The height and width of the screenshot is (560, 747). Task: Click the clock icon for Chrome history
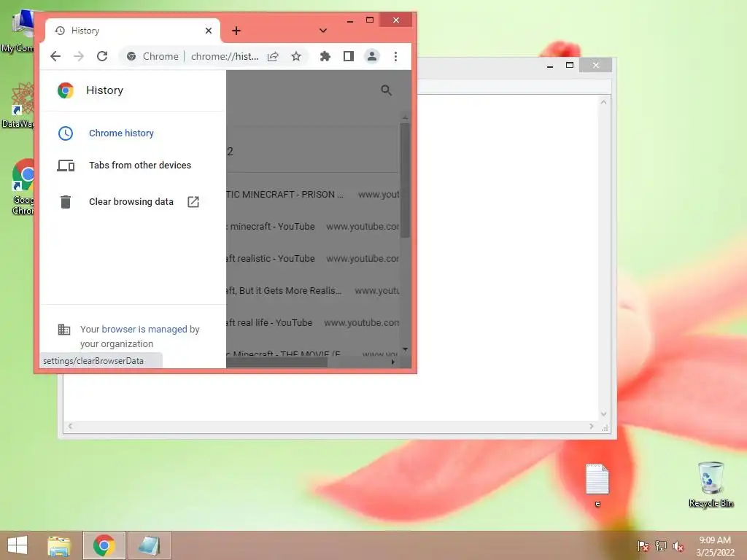coord(66,133)
